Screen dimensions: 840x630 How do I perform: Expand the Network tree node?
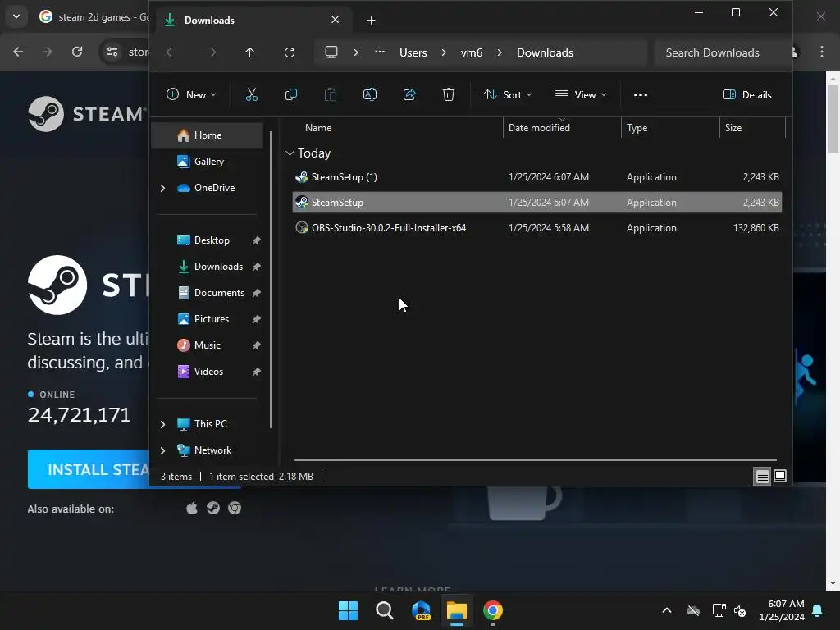click(163, 450)
